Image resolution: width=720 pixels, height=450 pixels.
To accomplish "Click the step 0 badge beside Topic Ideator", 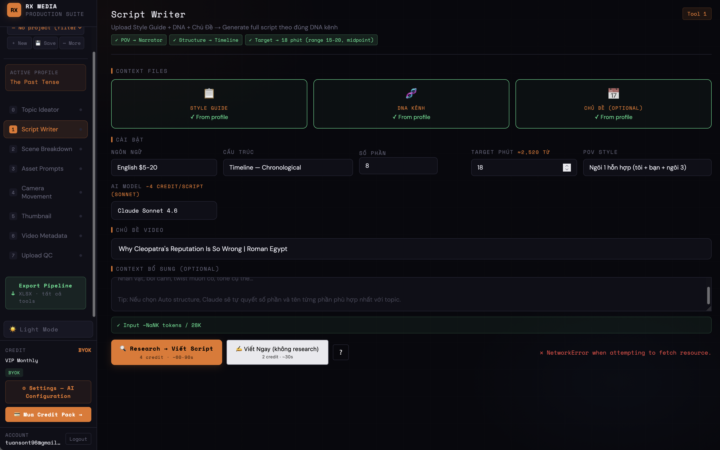I will (x=13, y=110).
